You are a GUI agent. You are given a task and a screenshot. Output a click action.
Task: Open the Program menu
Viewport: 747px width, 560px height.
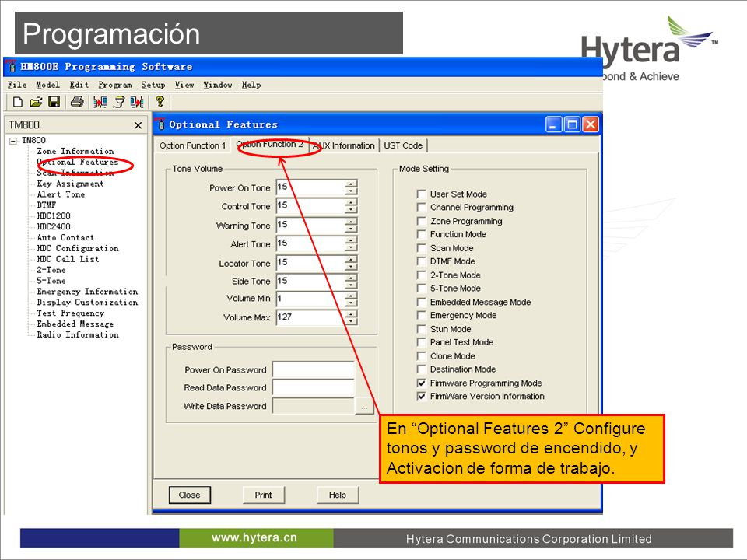click(115, 86)
